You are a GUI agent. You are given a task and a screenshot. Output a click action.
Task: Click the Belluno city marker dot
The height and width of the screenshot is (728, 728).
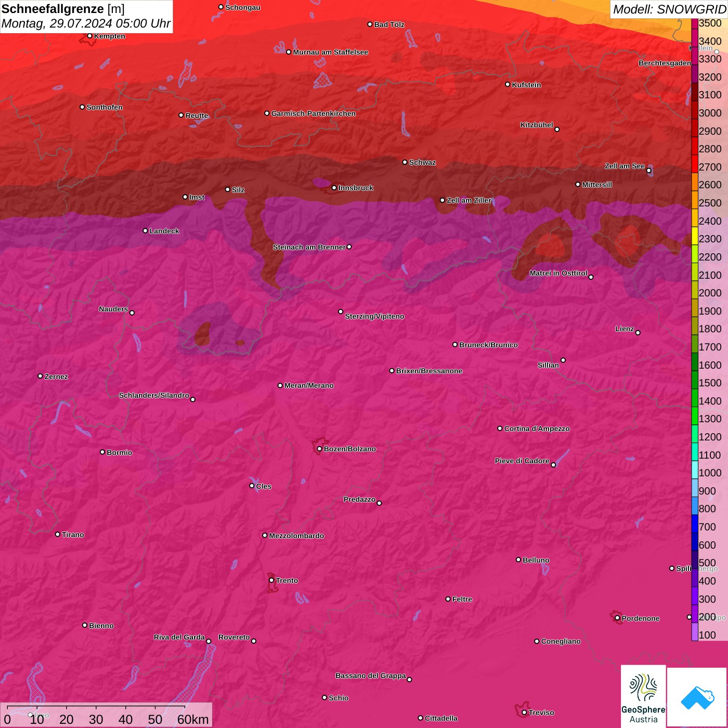[518, 560]
